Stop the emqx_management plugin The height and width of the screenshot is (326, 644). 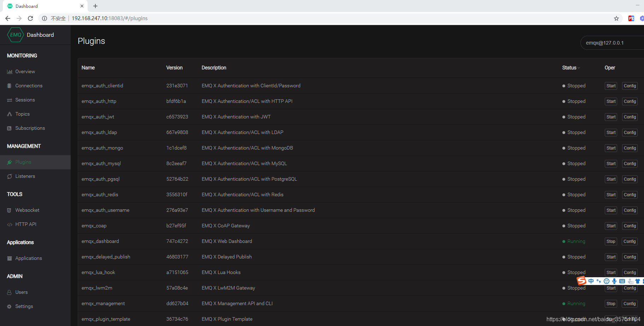(611, 304)
